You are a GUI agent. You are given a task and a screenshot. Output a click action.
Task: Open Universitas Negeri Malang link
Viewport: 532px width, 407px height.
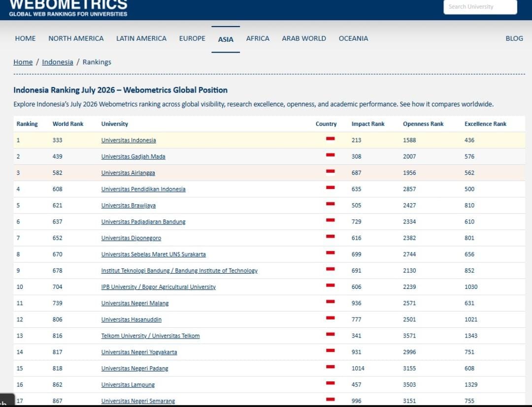click(134, 303)
